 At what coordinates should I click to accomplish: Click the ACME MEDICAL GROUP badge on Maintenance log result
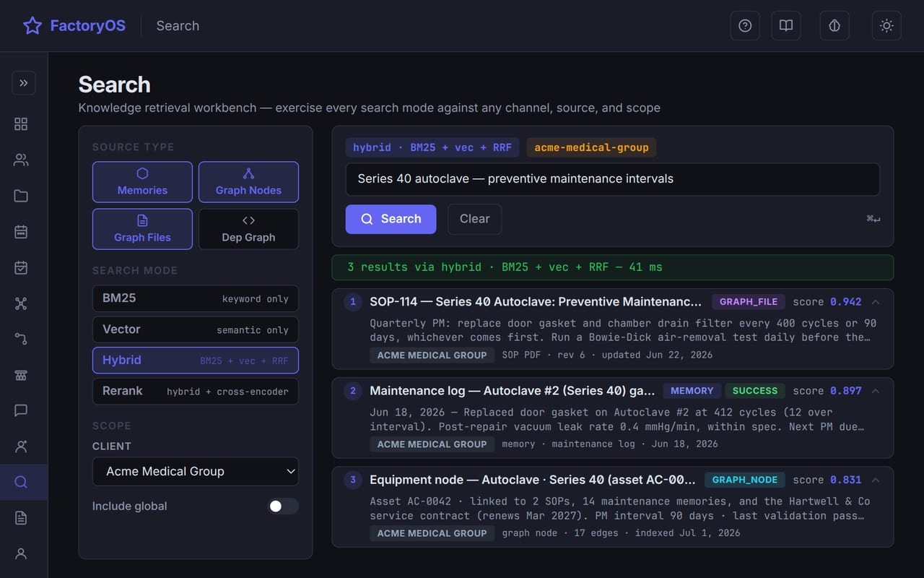432,444
